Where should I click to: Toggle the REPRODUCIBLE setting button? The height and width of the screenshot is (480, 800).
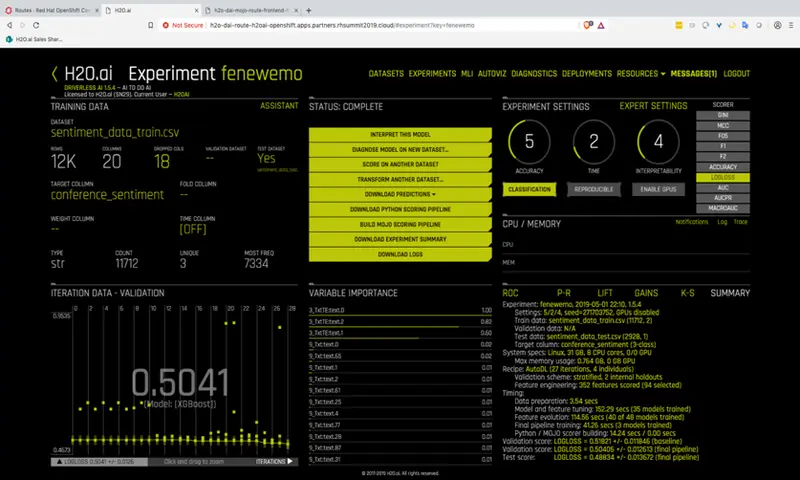coord(593,189)
